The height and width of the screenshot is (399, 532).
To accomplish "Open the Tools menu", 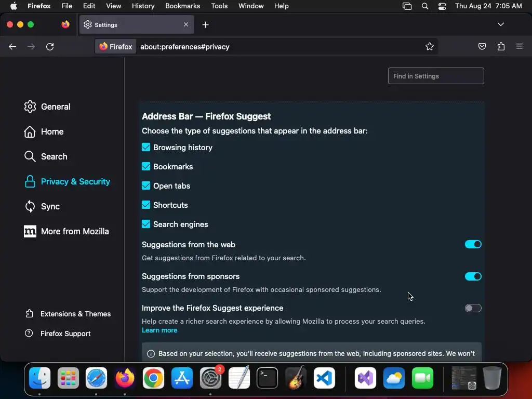I will [219, 6].
